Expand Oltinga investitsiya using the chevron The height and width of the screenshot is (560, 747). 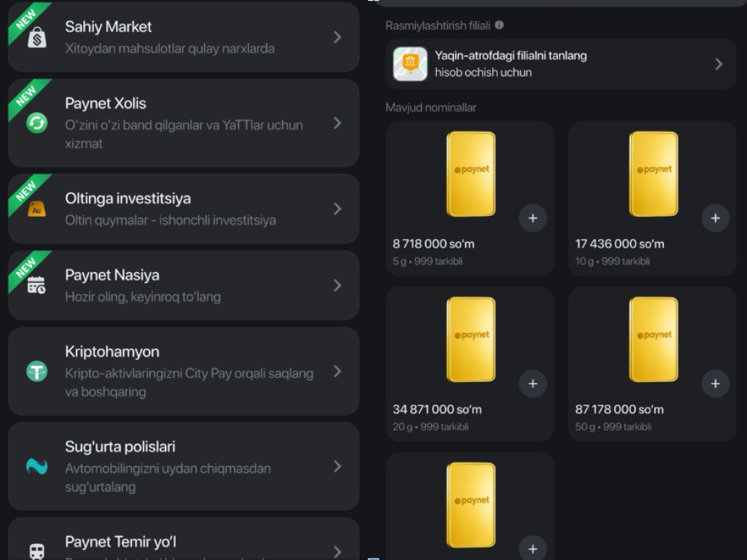click(337, 209)
